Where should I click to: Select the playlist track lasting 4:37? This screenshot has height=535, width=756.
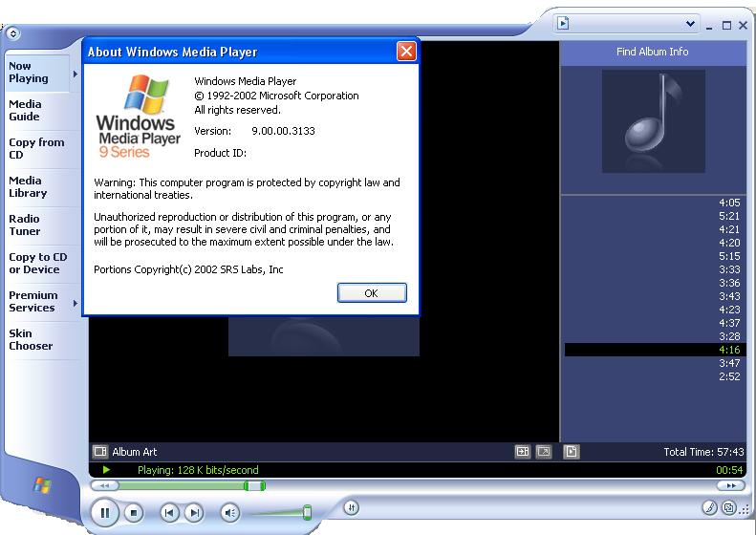point(656,323)
